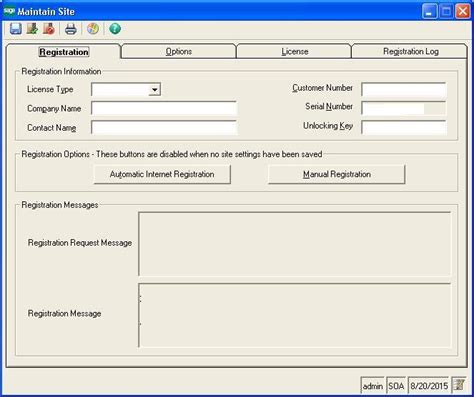The height and width of the screenshot is (397, 474).
Task: Click Automatic Internet Registration button
Action: (x=162, y=174)
